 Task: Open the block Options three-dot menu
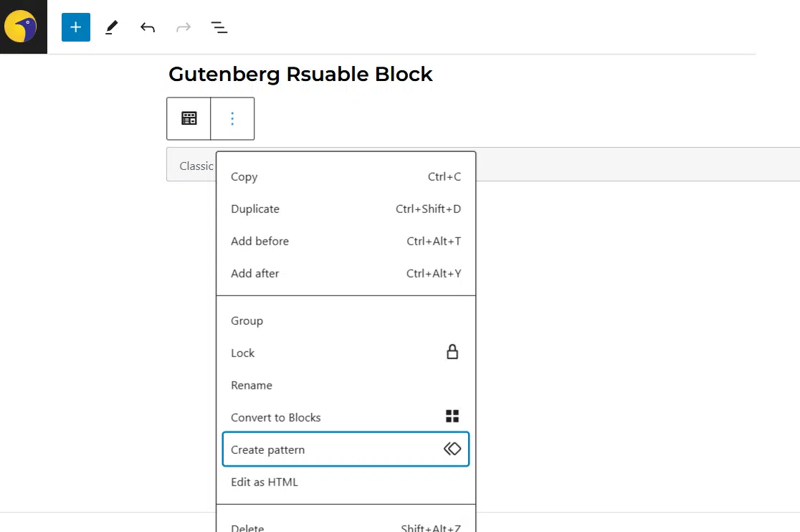point(232,118)
